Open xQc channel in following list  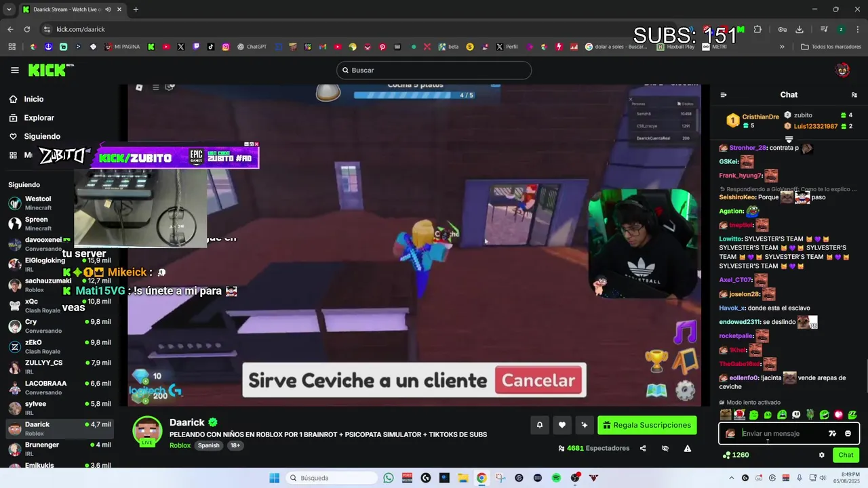[x=60, y=306]
